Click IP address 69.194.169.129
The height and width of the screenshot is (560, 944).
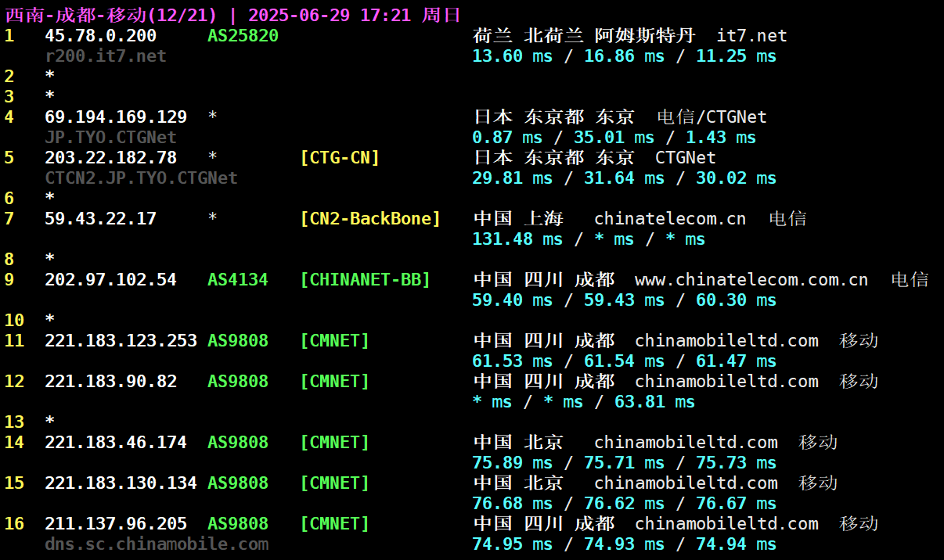[x=116, y=117]
